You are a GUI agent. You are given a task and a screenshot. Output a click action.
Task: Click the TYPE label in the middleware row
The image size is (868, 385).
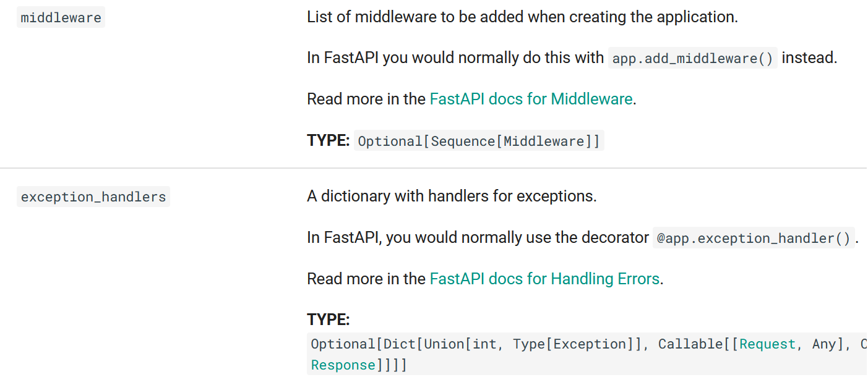[x=329, y=140]
